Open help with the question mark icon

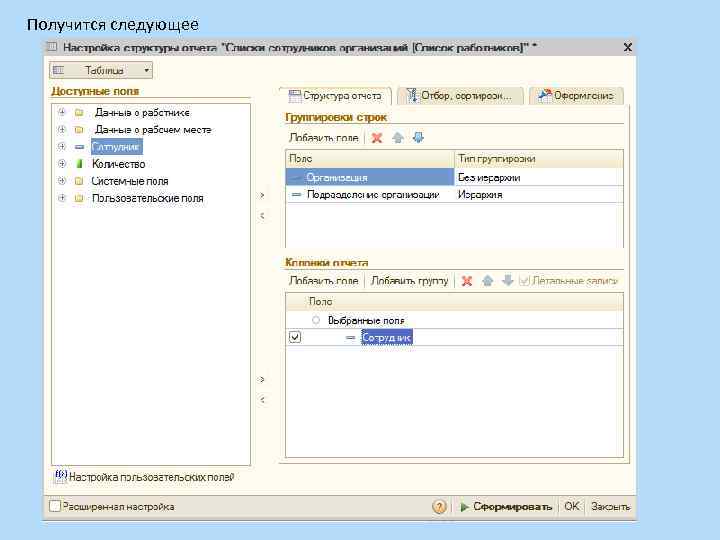(x=439, y=506)
